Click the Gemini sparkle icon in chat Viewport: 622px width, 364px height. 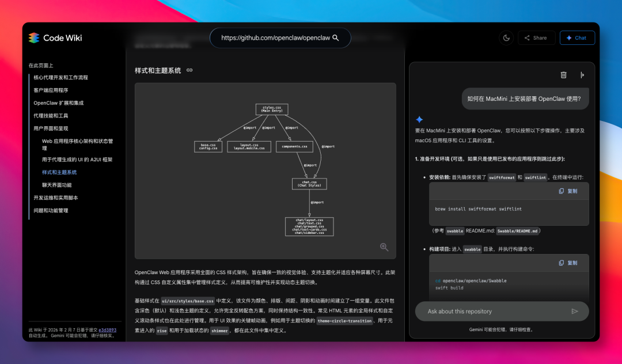(419, 119)
